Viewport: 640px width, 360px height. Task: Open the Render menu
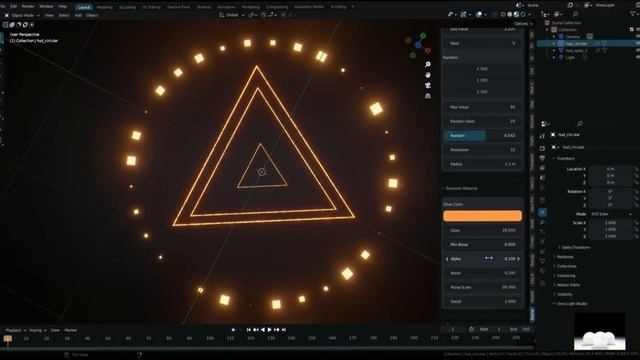28,7
